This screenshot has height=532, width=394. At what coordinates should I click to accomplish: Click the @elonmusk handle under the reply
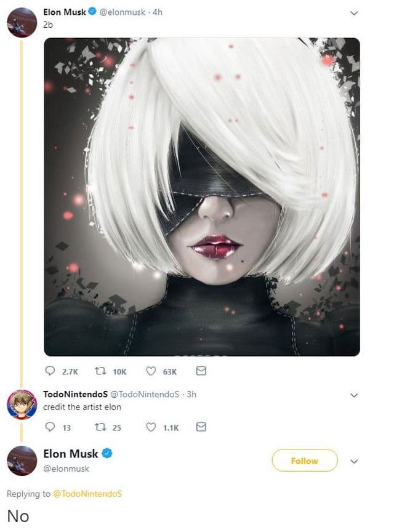pyautogui.click(x=66, y=469)
